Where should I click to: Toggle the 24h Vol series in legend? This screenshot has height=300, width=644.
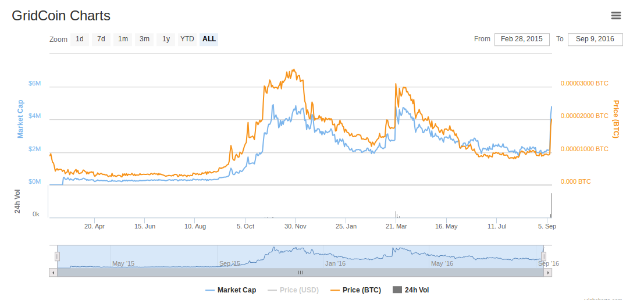(411, 290)
